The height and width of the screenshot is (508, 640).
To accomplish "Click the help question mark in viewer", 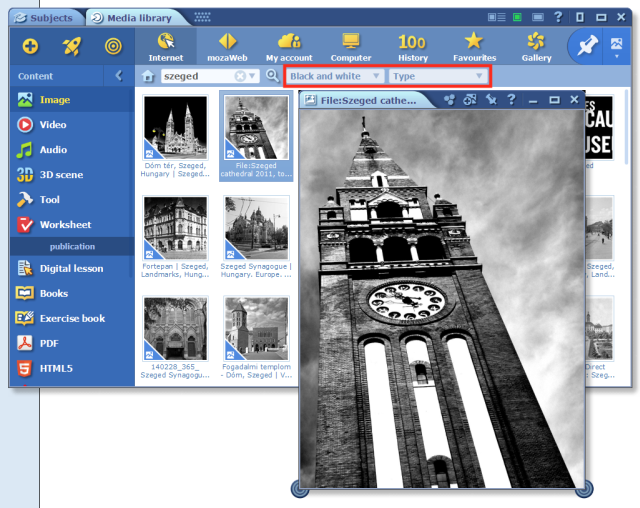I will pyautogui.click(x=511, y=100).
